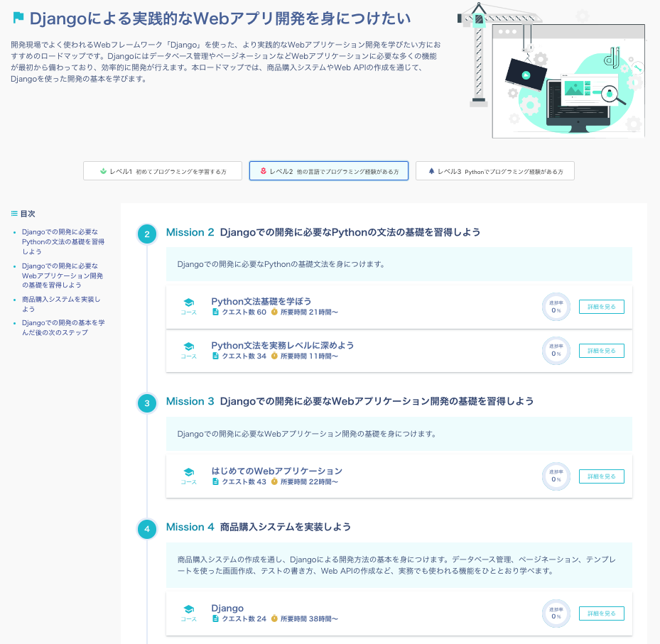
Task: Click progress circle for はじめてのWebアプリケーション
Action: point(556,476)
